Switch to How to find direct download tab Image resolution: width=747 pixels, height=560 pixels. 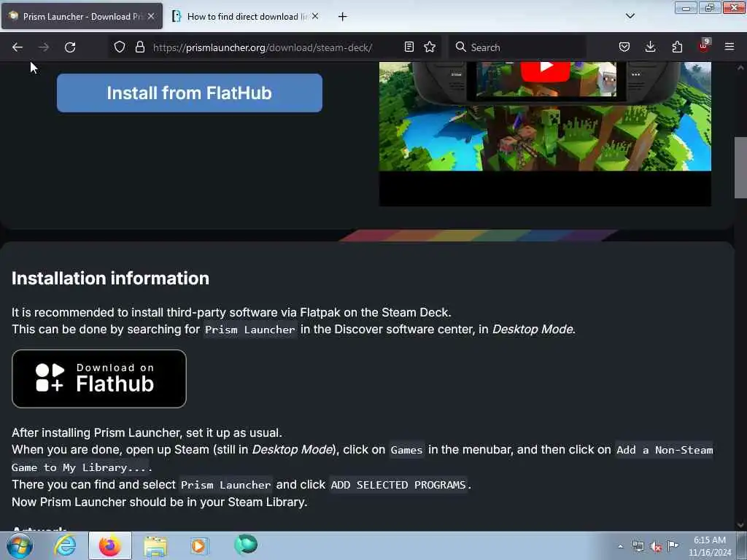(x=245, y=16)
